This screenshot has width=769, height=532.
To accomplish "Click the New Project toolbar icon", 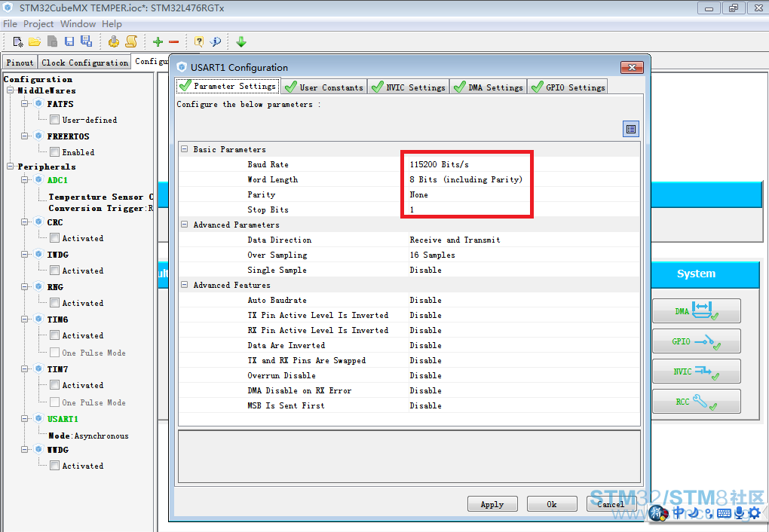I will 17,41.
